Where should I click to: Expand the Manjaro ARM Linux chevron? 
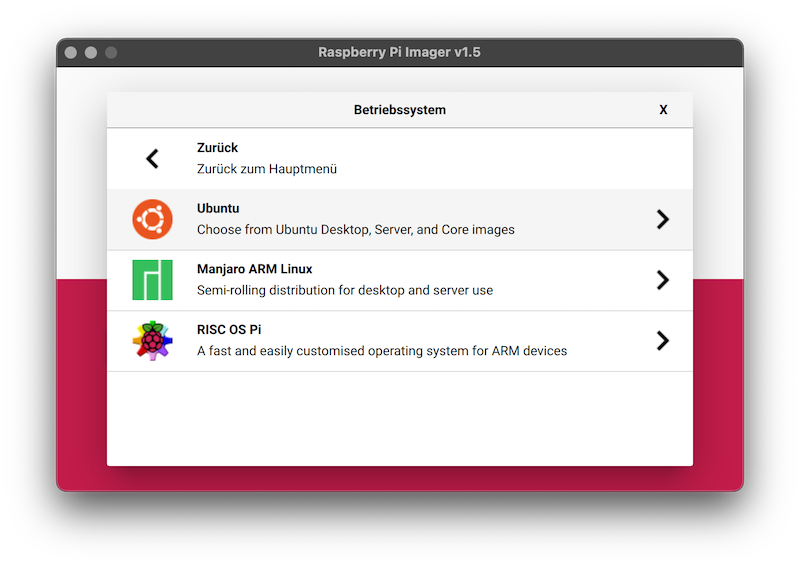point(662,280)
